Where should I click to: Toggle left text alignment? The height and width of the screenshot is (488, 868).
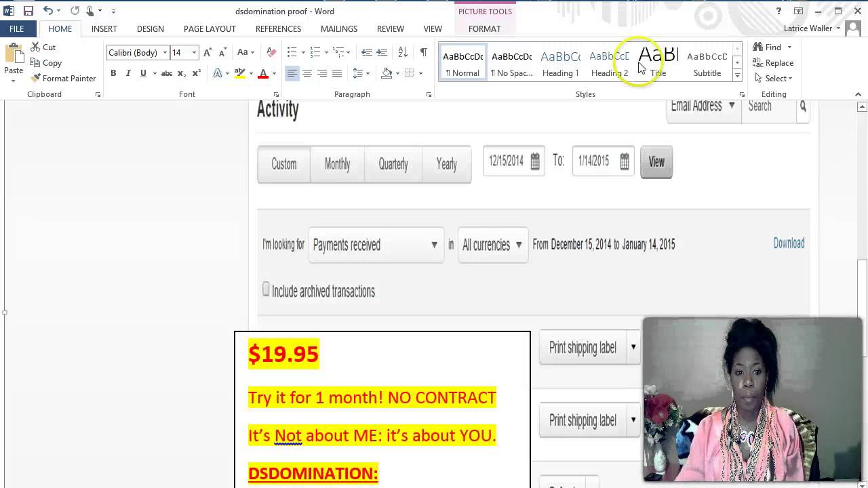(292, 73)
